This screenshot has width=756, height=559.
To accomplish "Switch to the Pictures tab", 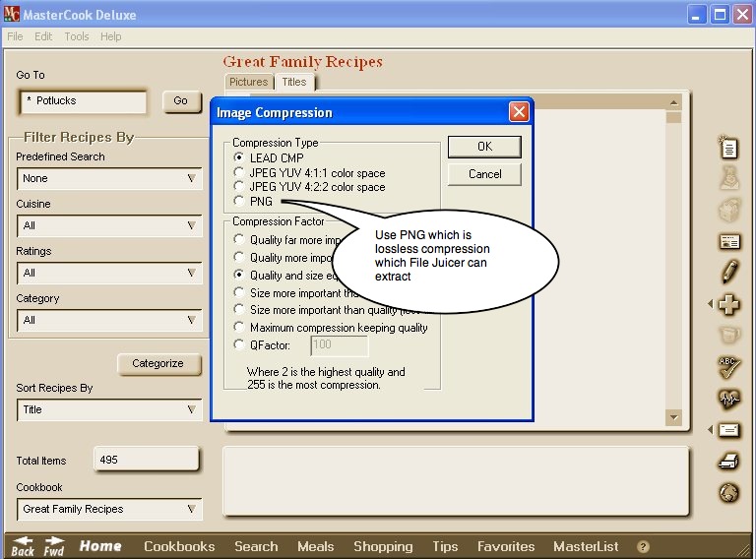I will [x=249, y=82].
